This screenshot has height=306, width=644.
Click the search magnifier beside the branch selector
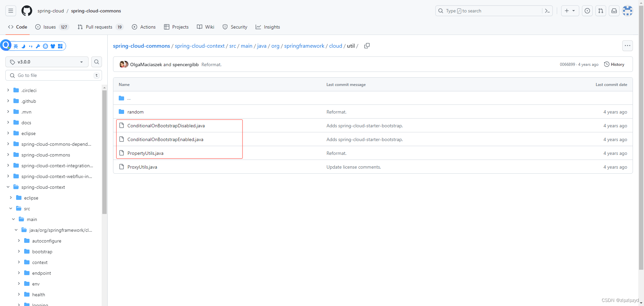pyautogui.click(x=96, y=62)
